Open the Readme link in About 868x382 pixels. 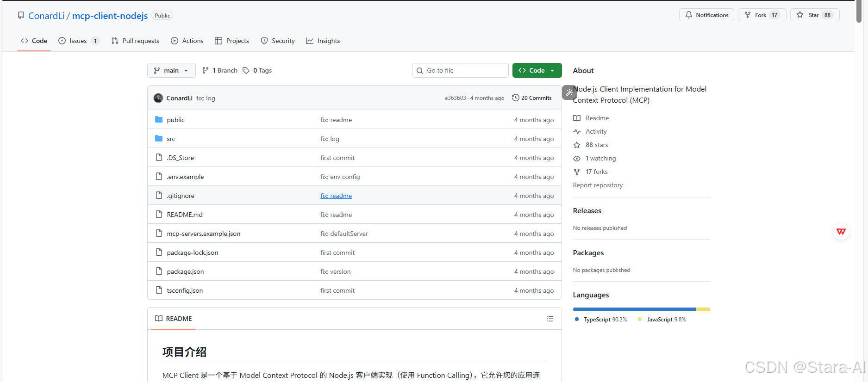point(591,118)
